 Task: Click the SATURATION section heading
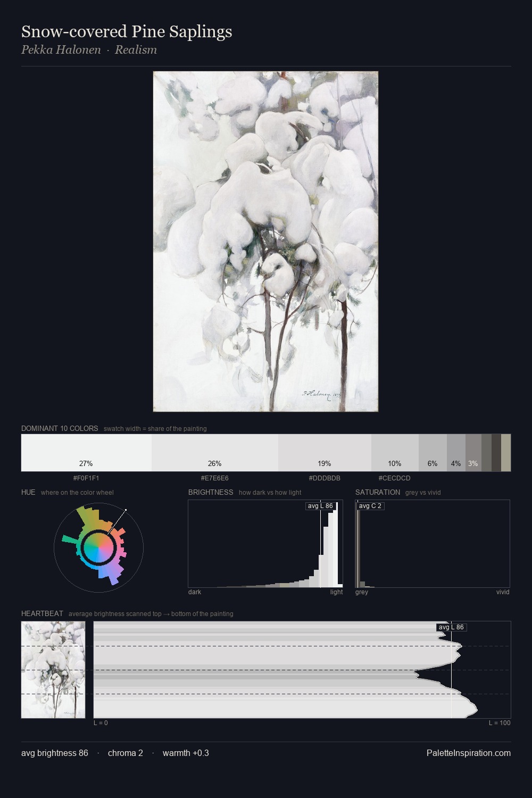pos(378,492)
